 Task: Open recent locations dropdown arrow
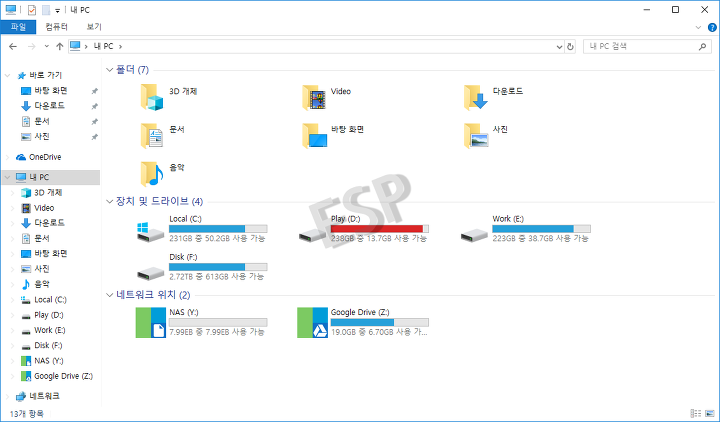(x=46, y=46)
